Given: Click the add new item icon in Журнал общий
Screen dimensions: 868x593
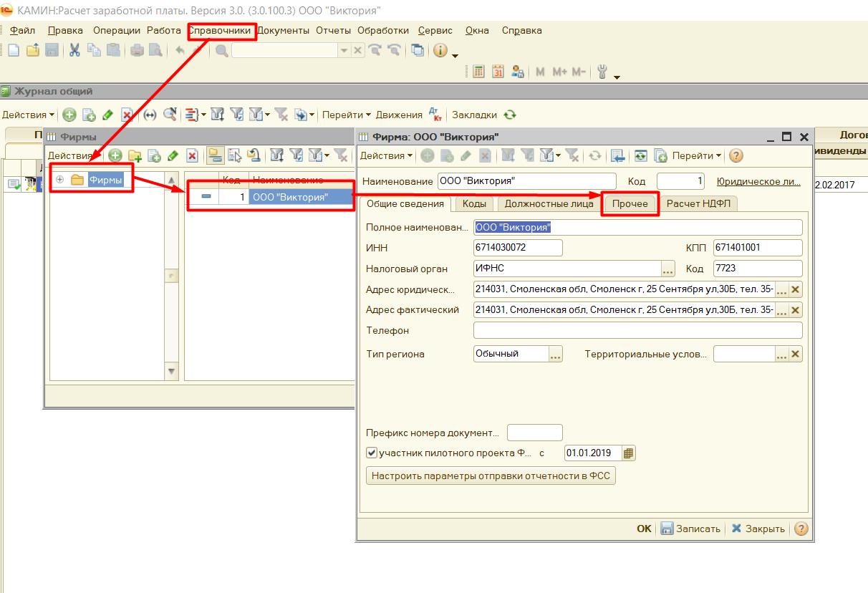Looking at the screenshot, I should pos(69,115).
